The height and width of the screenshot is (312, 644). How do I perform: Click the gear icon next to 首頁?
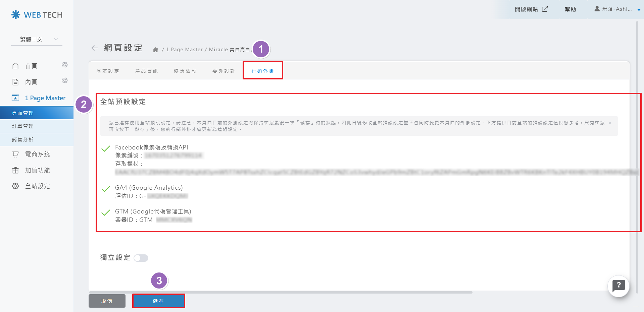(65, 65)
